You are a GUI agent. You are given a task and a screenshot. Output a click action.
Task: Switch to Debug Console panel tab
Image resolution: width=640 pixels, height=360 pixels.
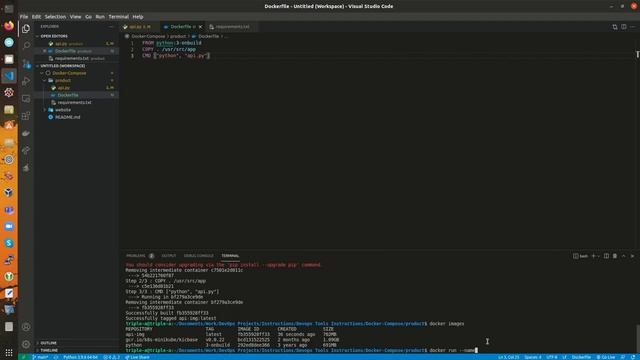[x=198, y=256]
